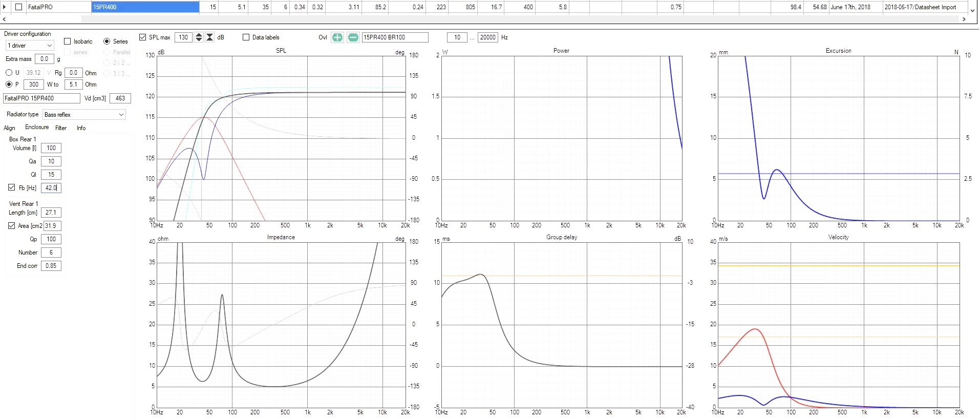
Task: Open the Radiator type Bass reflex dropdown
Action: tap(84, 115)
